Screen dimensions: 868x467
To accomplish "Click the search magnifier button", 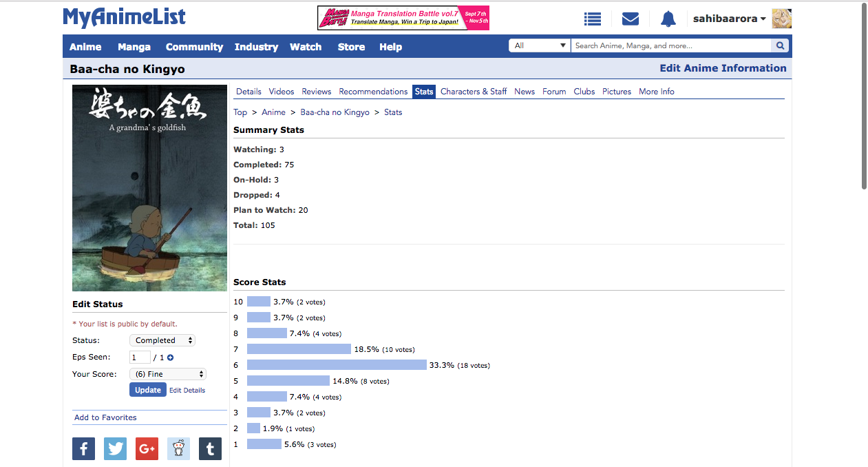I will point(780,46).
